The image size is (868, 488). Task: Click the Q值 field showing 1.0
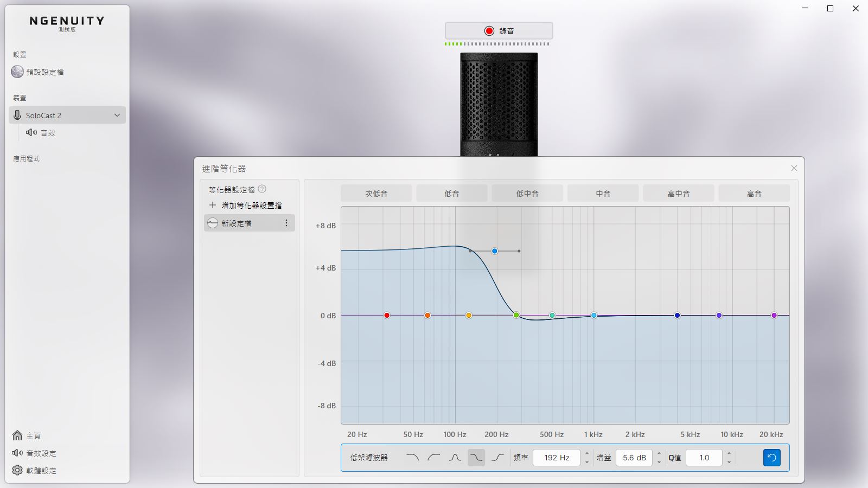click(x=704, y=458)
